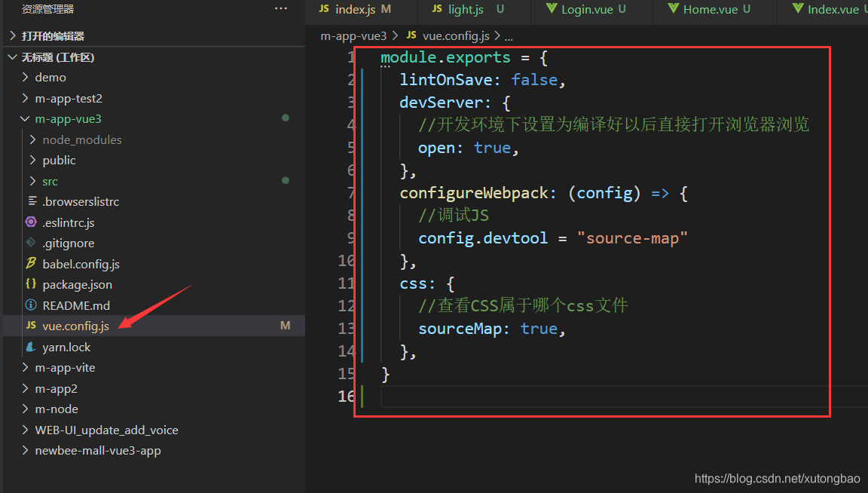Click config.devtool in the code
The width and height of the screenshot is (868, 493).
point(483,238)
